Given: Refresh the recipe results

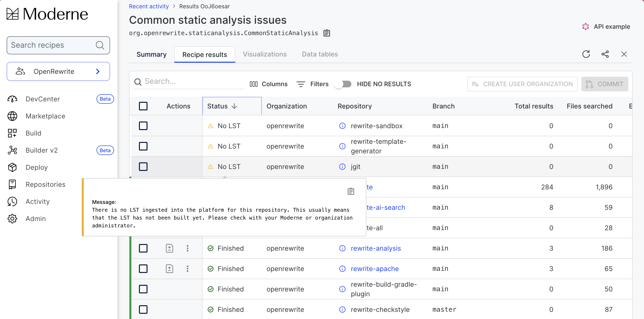Looking at the screenshot, I should coord(586,54).
